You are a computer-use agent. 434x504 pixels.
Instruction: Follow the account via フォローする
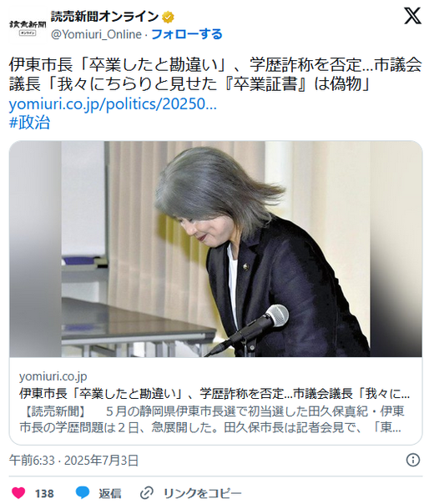tap(186, 34)
